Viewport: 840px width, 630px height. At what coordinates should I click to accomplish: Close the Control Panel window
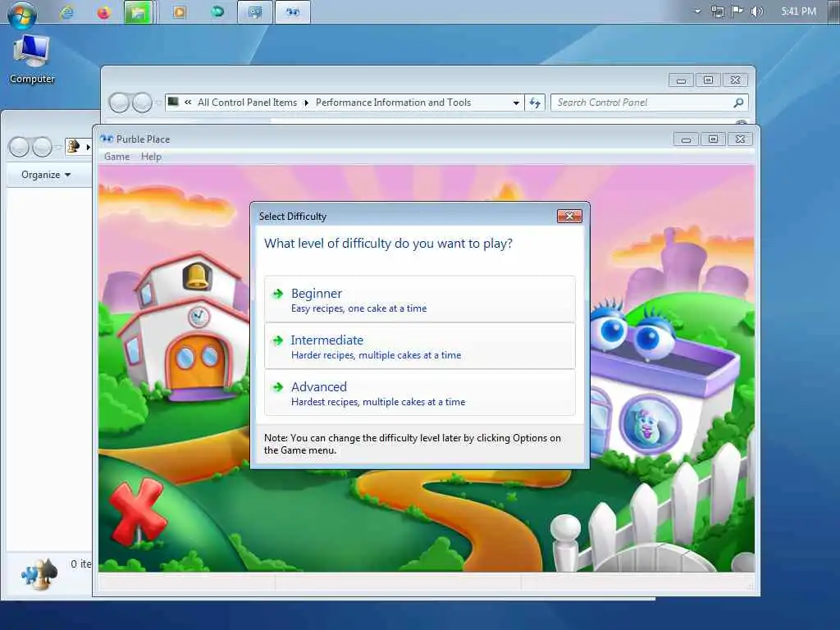click(x=736, y=80)
